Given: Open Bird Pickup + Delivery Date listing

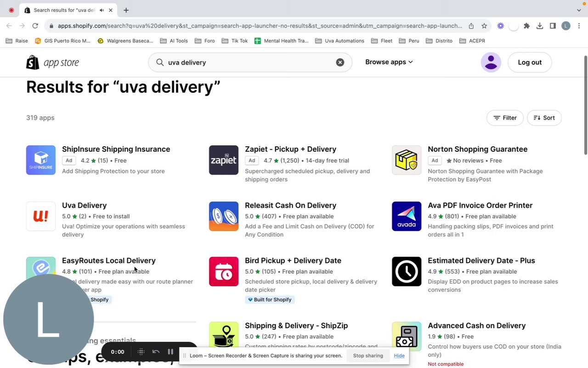Looking at the screenshot, I should click(x=293, y=260).
